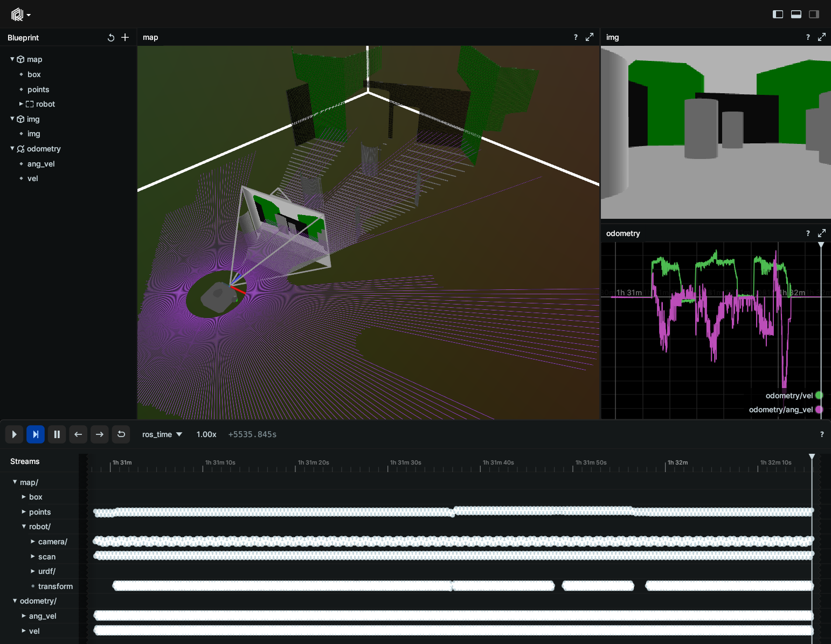Maximize the map view

click(x=590, y=37)
